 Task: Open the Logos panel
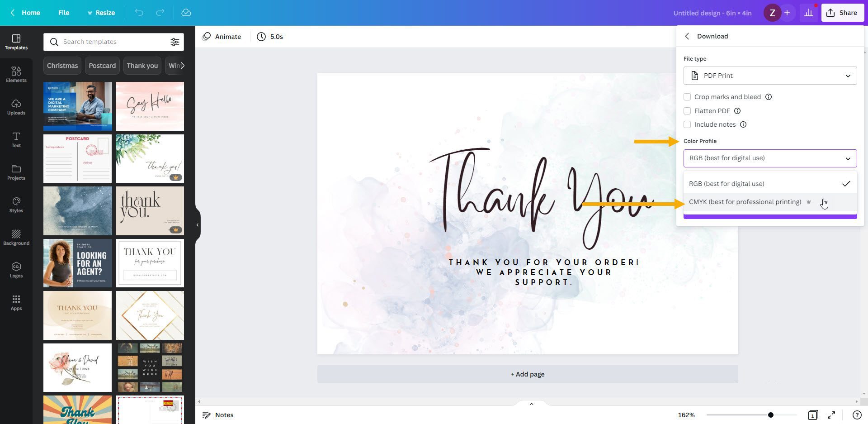(x=16, y=269)
